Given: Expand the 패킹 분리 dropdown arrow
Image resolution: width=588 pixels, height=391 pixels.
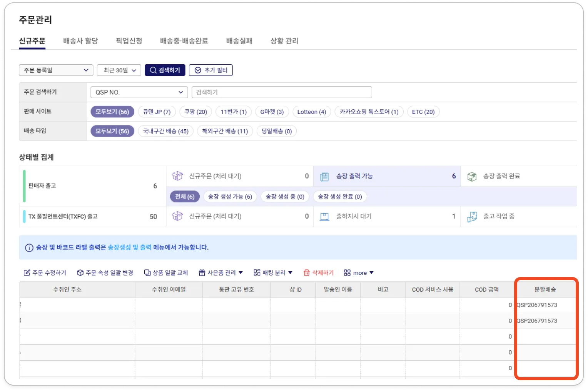Looking at the screenshot, I should tap(291, 273).
